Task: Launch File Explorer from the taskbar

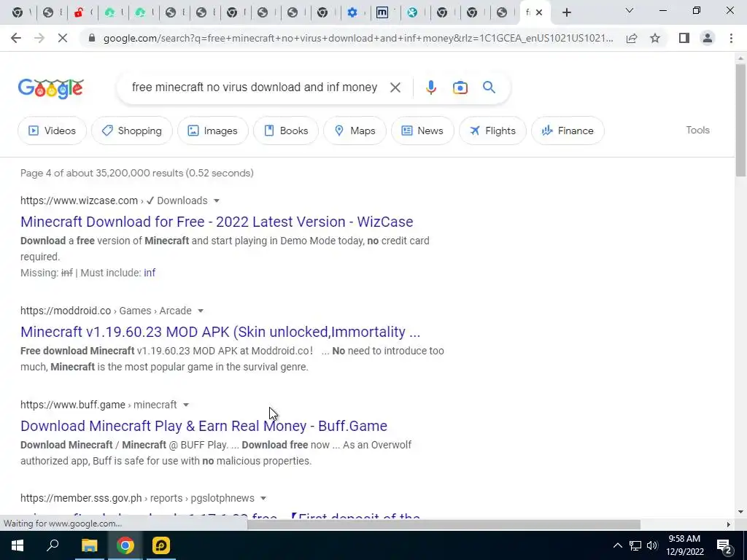Action: coord(89,545)
